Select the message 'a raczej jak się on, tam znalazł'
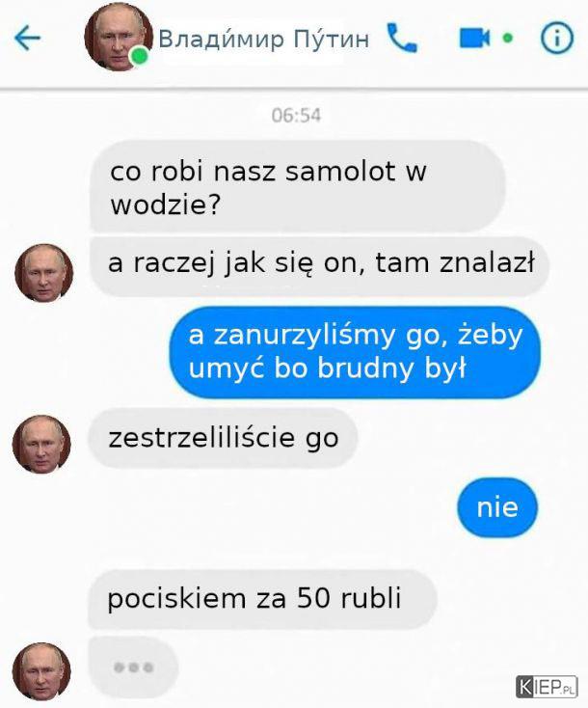Screen dimensions: 588x708 [319, 265]
